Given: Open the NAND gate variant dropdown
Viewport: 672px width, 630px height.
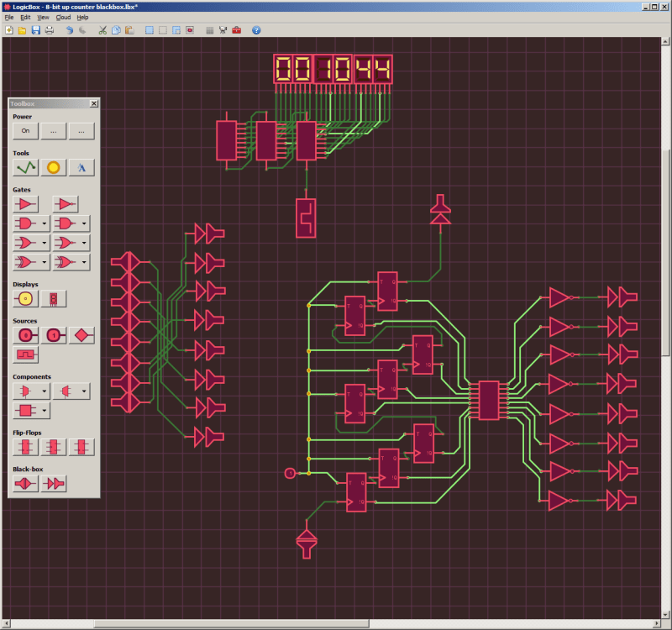Looking at the screenshot, I should click(84, 223).
